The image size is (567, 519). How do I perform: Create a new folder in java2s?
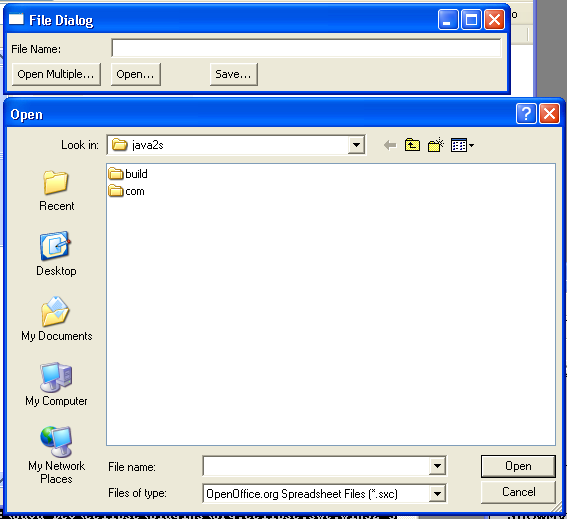(x=436, y=145)
